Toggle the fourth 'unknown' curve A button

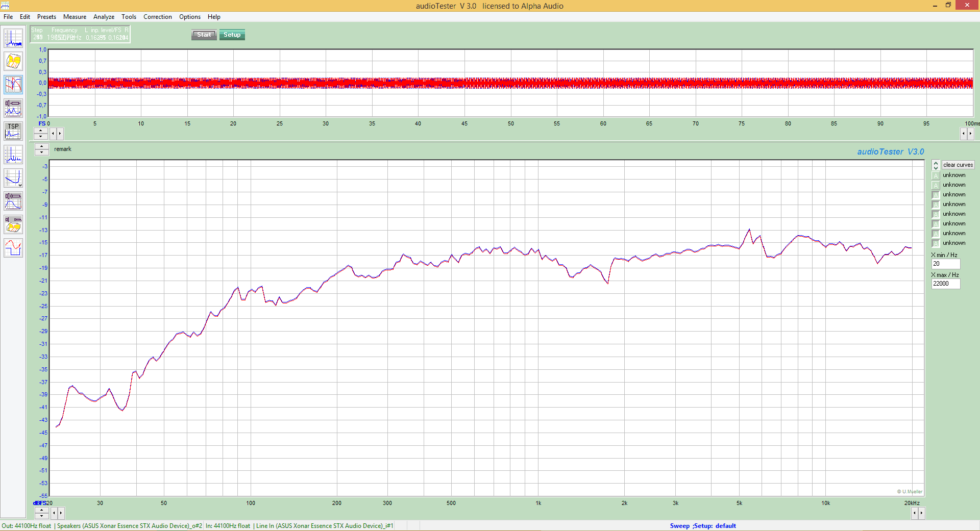pos(936,205)
